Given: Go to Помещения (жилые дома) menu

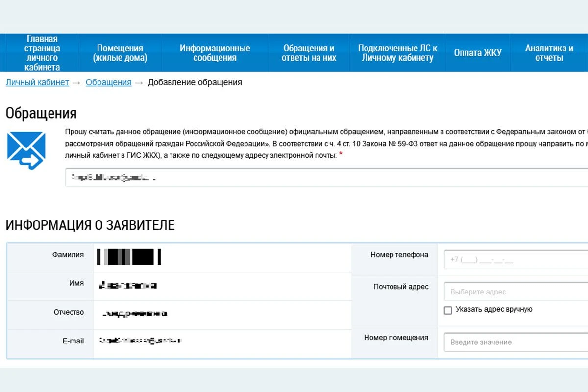Looking at the screenshot, I should (120, 53).
